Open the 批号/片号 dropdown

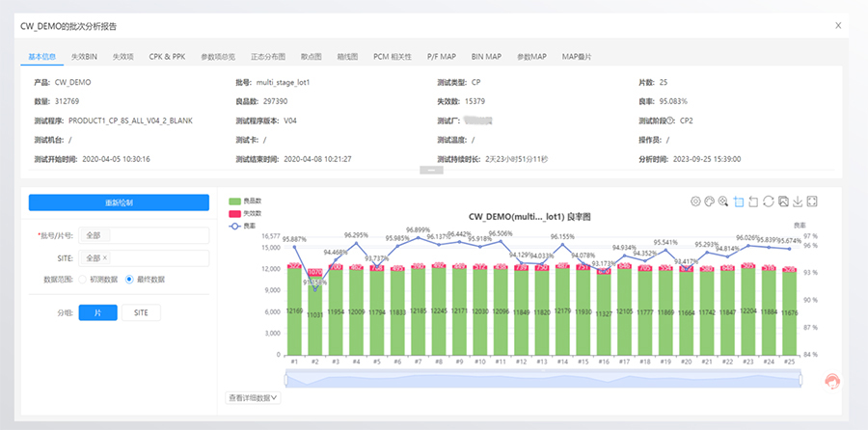click(144, 235)
